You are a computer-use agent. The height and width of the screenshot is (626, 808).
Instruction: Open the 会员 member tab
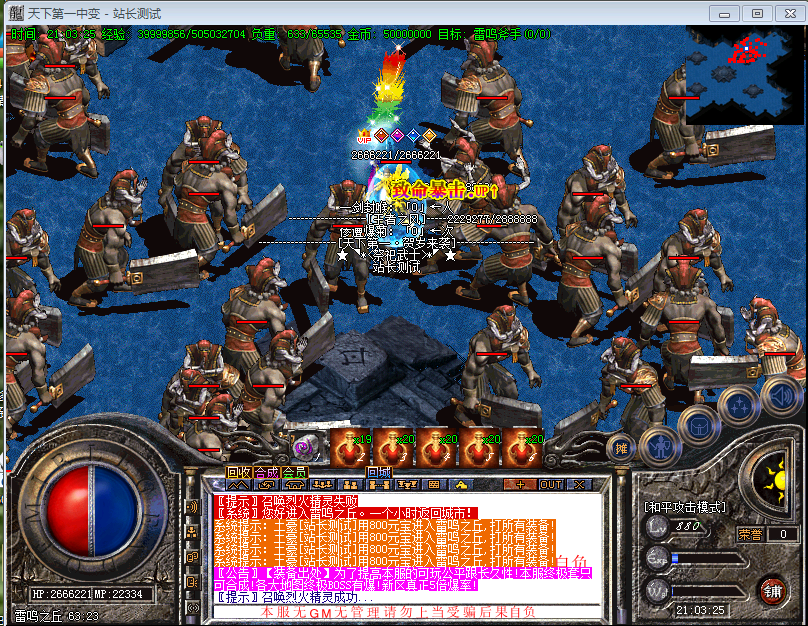tap(294, 472)
